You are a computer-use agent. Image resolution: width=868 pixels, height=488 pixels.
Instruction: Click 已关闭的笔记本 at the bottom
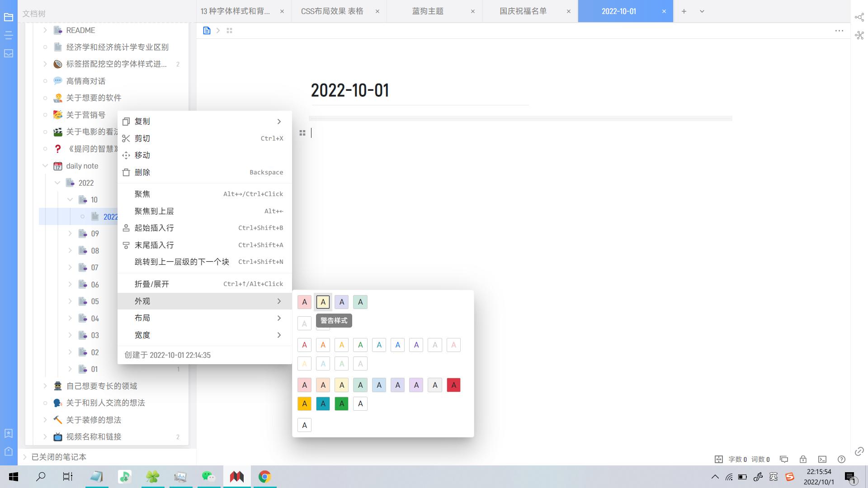coord(59,457)
